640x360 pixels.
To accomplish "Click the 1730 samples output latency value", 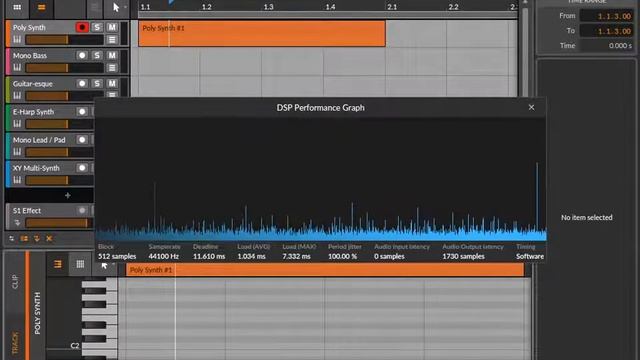I will click(x=463, y=256).
